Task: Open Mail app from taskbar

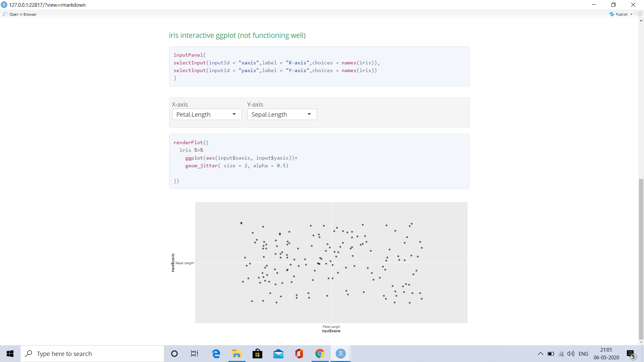Action: (278, 354)
